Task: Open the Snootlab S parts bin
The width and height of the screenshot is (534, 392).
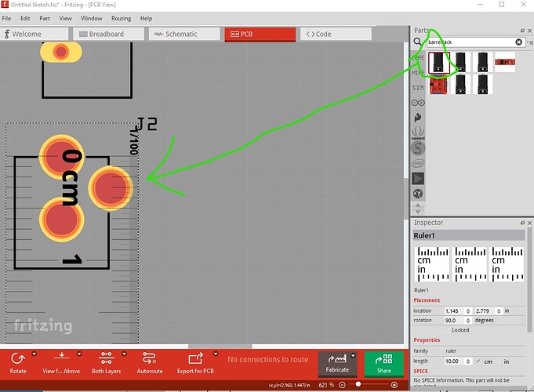Action: coord(418,148)
